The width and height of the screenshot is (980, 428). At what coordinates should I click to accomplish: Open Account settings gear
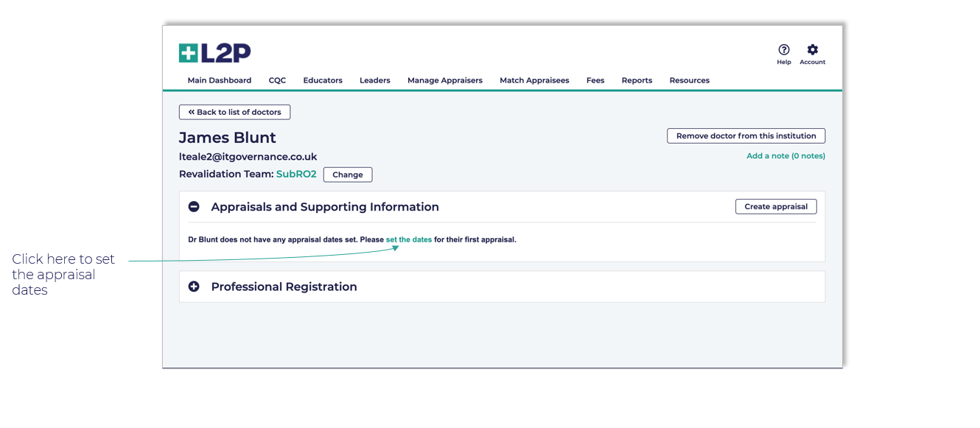pos(812,50)
